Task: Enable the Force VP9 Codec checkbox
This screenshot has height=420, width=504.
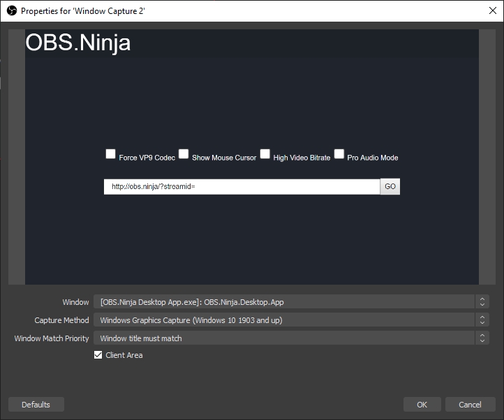Action: [110, 154]
